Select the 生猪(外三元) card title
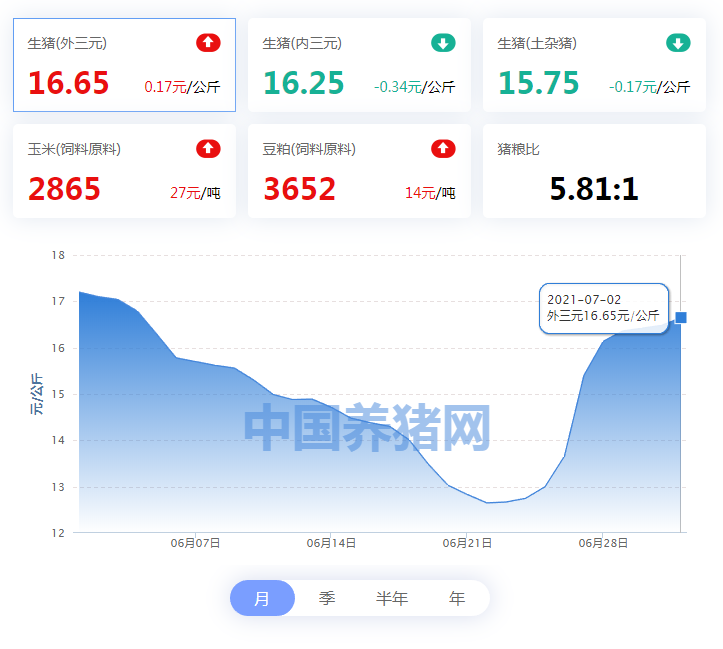 click(67, 43)
